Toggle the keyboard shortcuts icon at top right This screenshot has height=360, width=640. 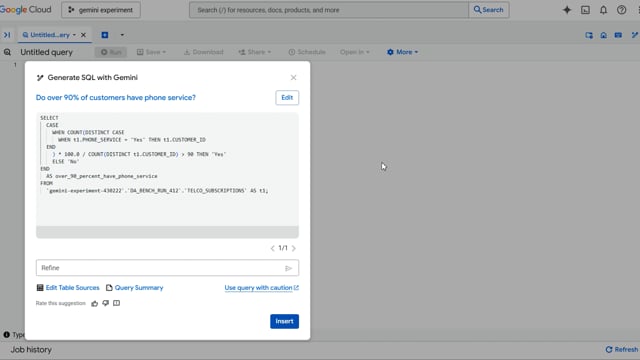pyautogui.click(x=618, y=35)
